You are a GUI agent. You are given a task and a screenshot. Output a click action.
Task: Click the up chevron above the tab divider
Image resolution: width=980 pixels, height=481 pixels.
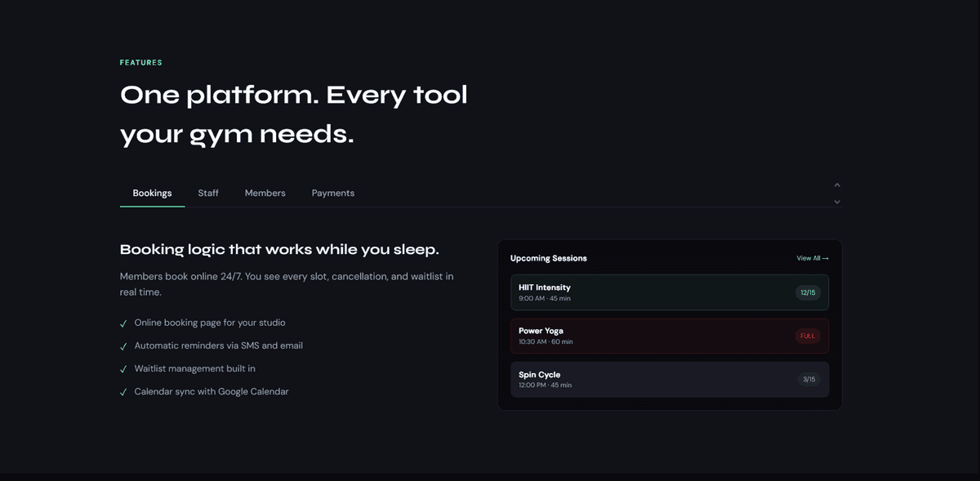836,185
